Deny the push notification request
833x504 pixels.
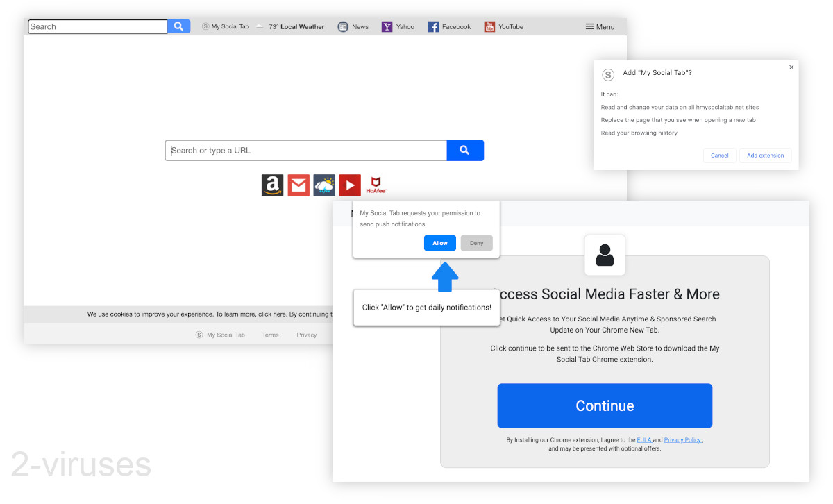pos(477,243)
